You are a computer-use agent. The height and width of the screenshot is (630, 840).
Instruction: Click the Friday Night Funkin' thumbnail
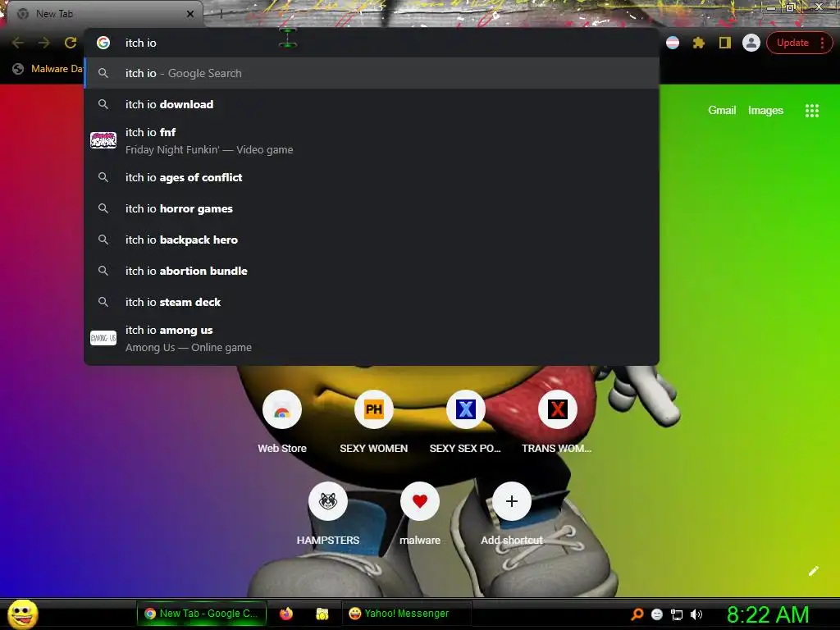(x=103, y=140)
